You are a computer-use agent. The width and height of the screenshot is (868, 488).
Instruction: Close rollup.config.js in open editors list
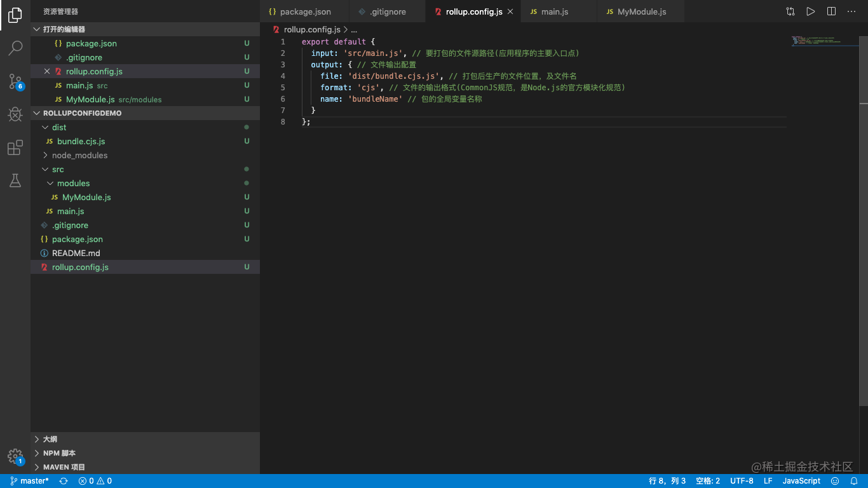[x=47, y=71]
